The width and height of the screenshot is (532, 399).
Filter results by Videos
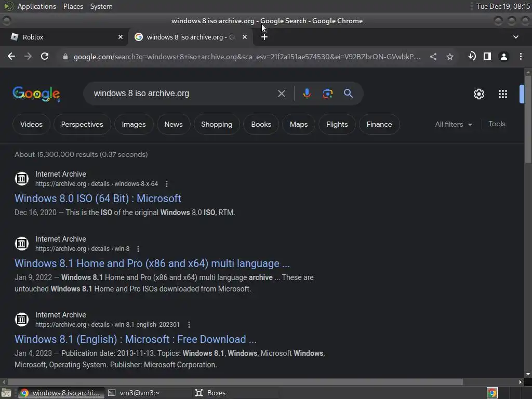click(x=31, y=124)
